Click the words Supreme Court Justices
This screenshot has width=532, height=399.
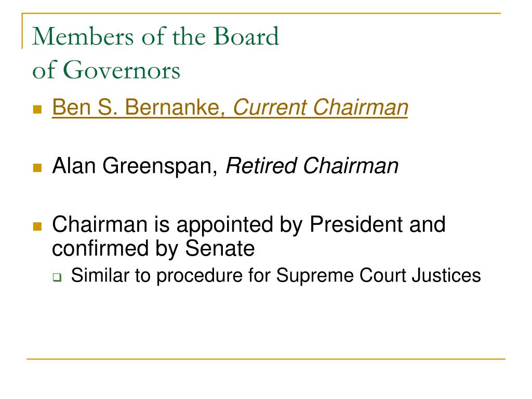point(378,275)
